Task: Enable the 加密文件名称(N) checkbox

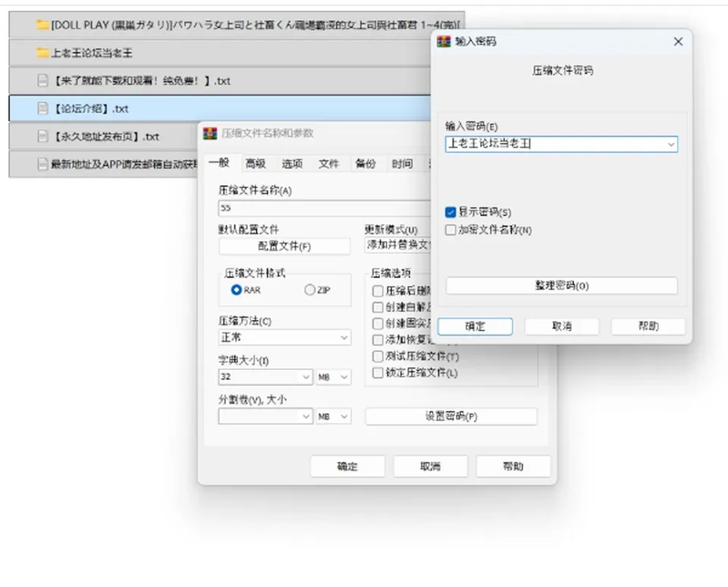Action: tap(450, 230)
